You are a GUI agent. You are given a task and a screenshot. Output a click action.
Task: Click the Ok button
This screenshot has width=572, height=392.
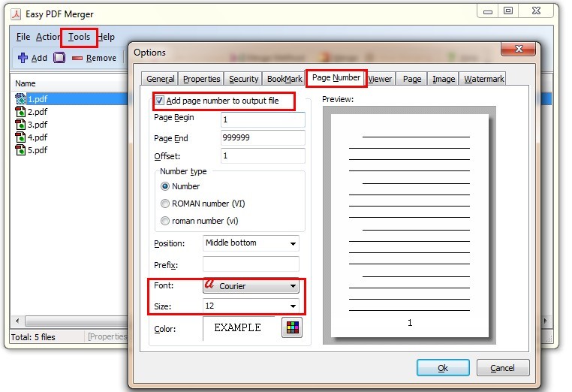(x=443, y=368)
